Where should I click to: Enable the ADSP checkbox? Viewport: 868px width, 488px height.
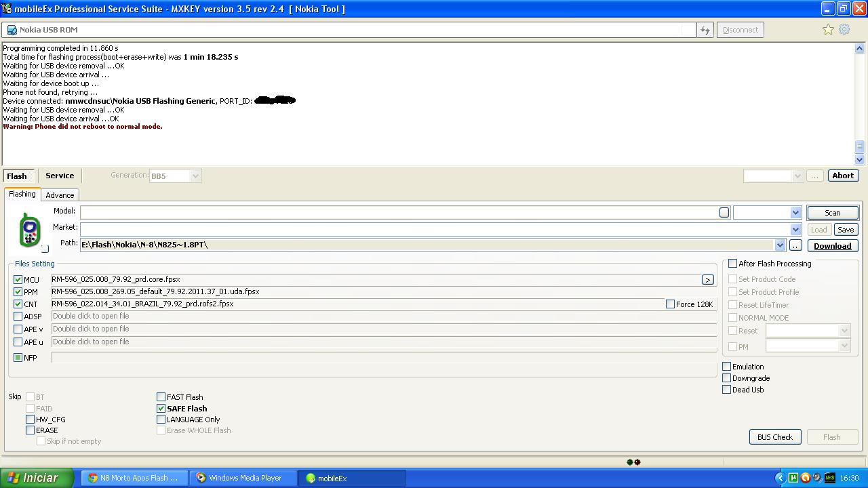point(18,317)
